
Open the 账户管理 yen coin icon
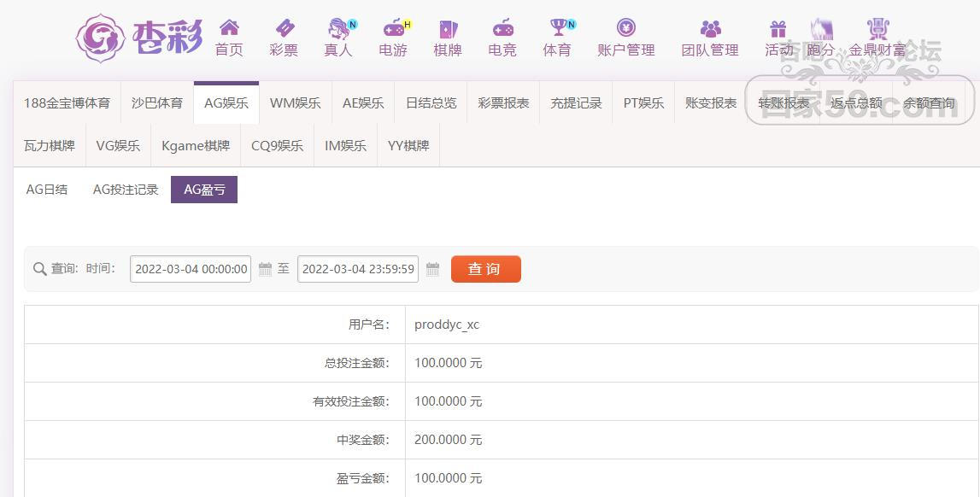pyautogui.click(x=626, y=27)
